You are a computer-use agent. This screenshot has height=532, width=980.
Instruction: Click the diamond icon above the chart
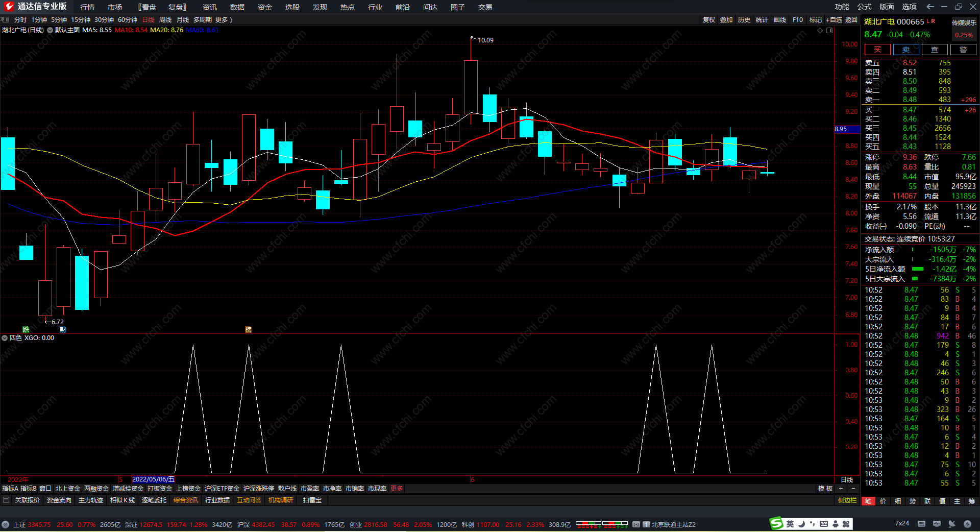click(820, 30)
